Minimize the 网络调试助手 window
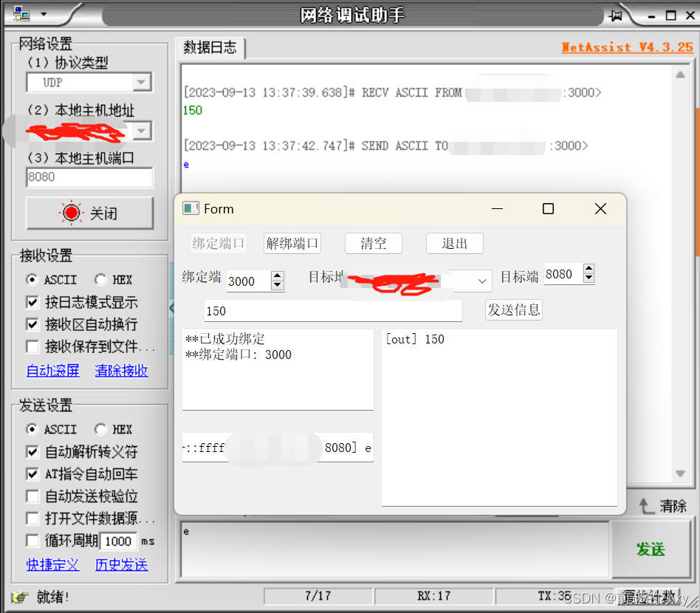The image size is (700, 613). coord(652,16)
